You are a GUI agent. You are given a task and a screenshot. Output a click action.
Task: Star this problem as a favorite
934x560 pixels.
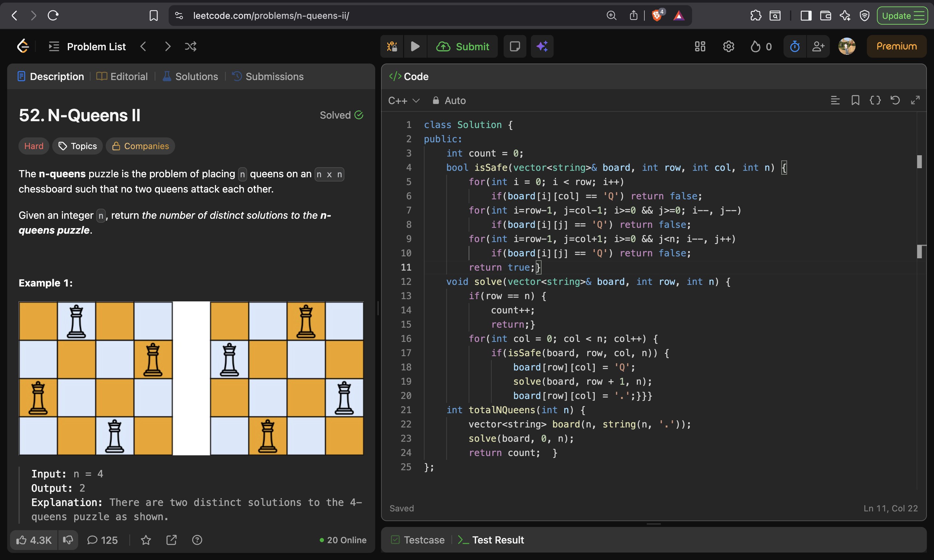146,540
